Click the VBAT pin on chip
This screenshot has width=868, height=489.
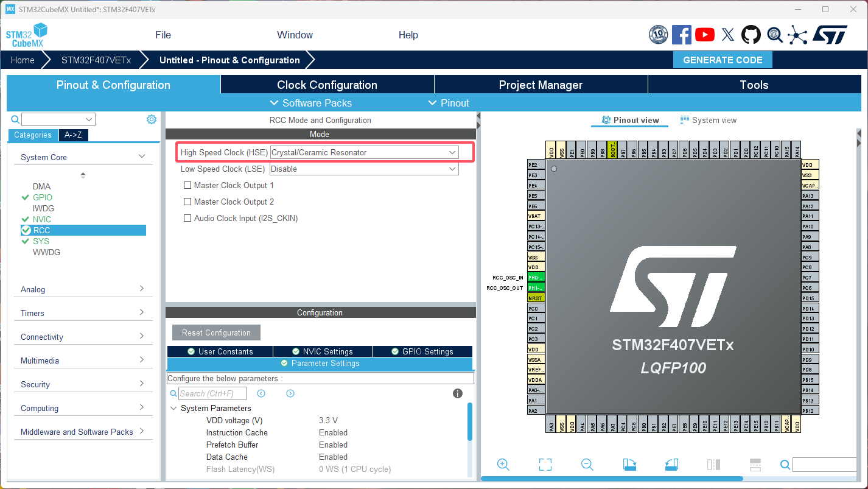(536, 216)
